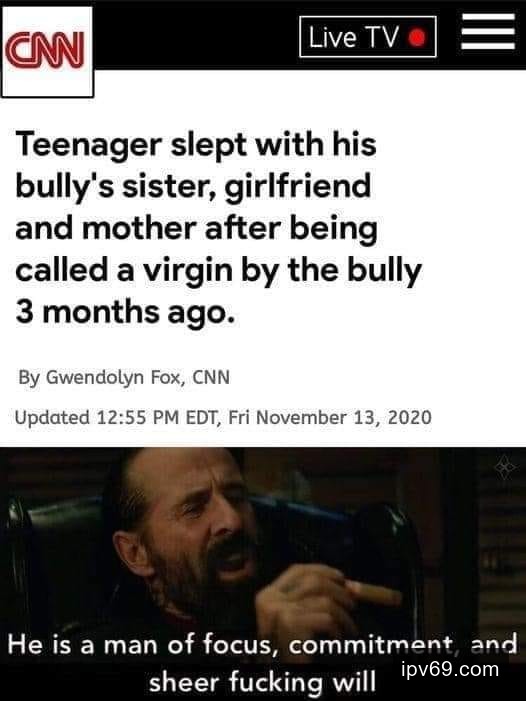Click the red live indicator dot
526x701 pixels.
[x=417, y=38]
